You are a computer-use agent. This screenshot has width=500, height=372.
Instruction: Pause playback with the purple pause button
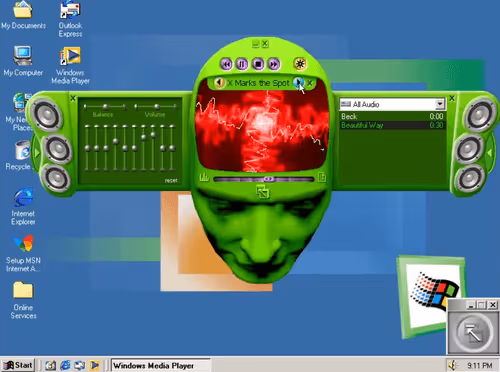pos(242,64)
